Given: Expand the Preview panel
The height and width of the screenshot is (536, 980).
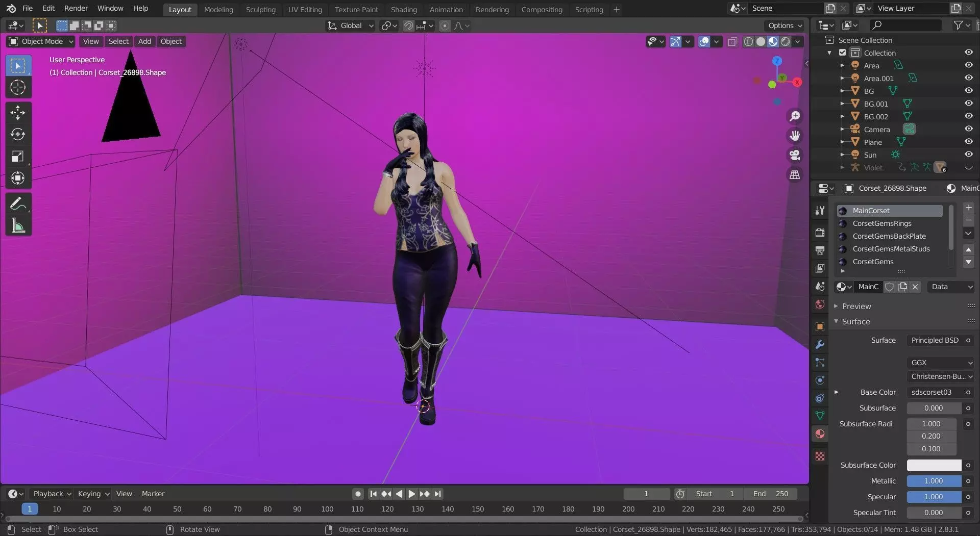Looking at the screenshot, I should [856, 306].
